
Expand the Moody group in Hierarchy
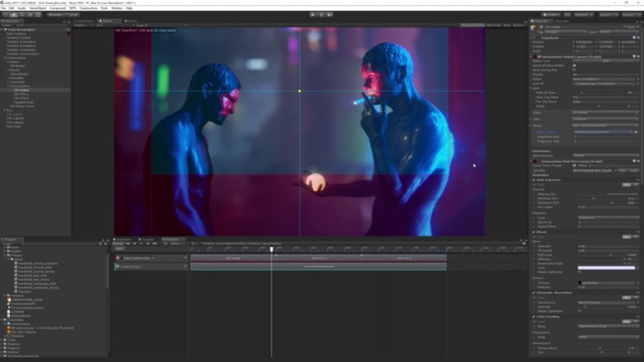point(8,70)
